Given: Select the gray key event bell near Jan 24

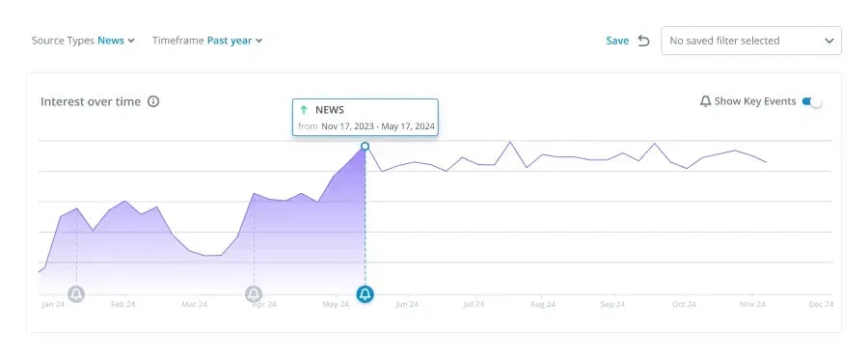Looking at the screenshot, I should pyautogui.click(x=76, y=293).
